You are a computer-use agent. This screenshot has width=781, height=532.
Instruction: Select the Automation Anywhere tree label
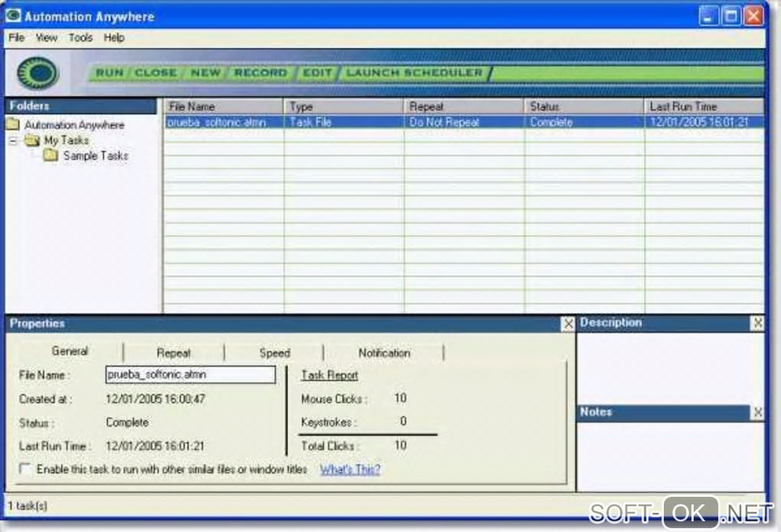click(74, 125)
